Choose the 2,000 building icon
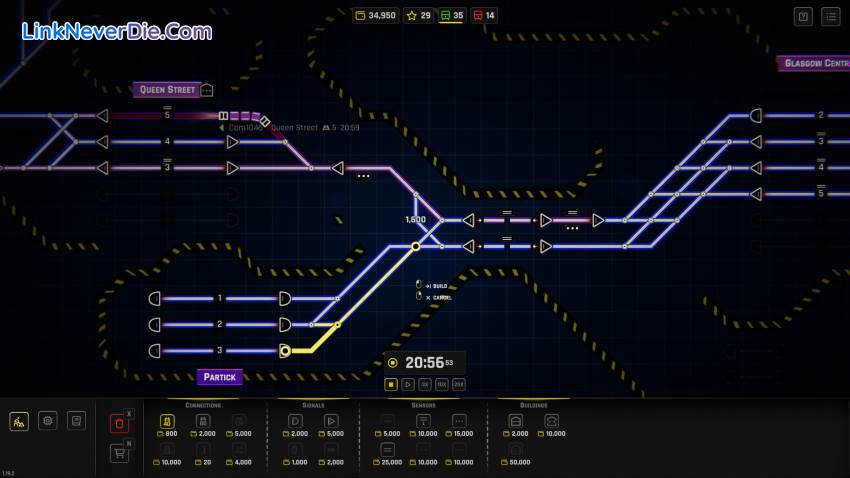The height and width of the screenshot is (478, 850). 516,422
